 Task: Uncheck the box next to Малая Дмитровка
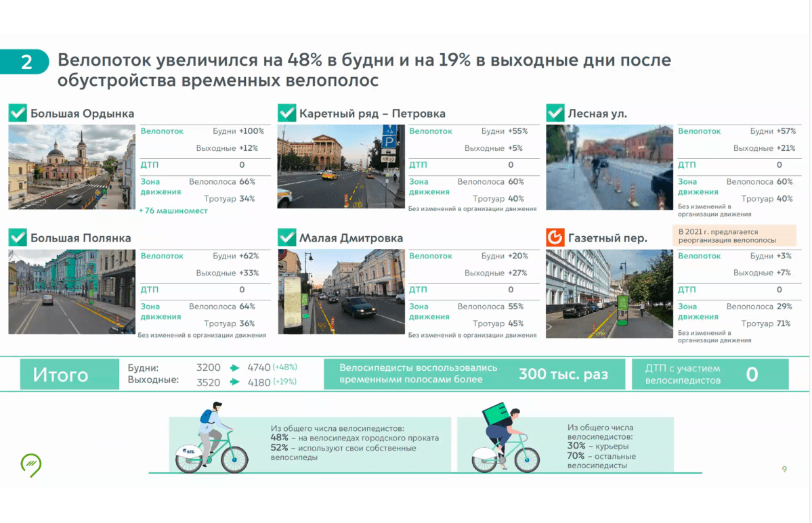(x=287, y=237)
